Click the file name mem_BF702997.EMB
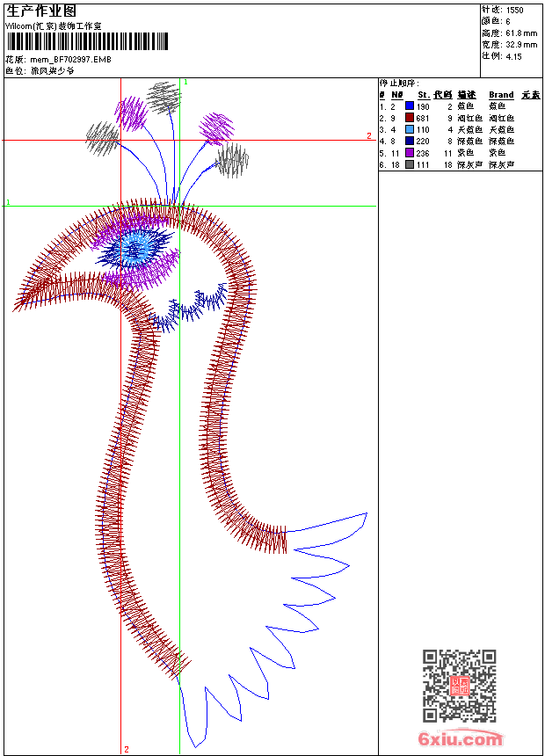 (70, 59)
